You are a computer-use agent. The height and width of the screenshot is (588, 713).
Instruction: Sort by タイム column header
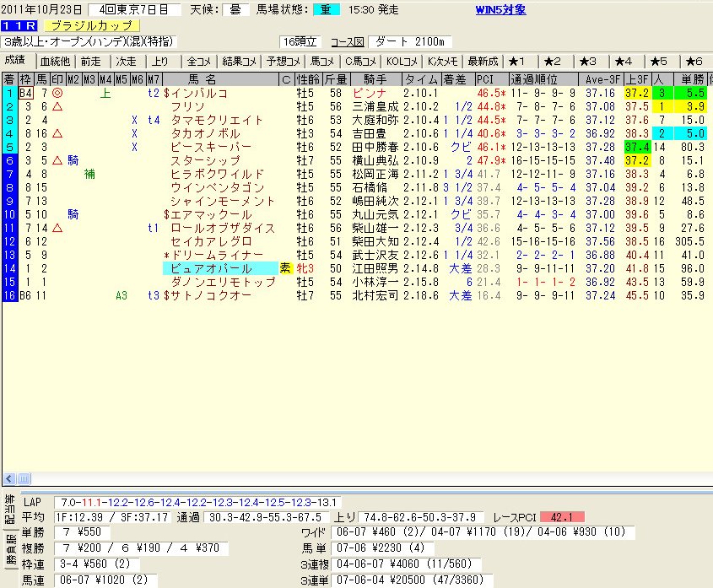click(x=422, y=79)
